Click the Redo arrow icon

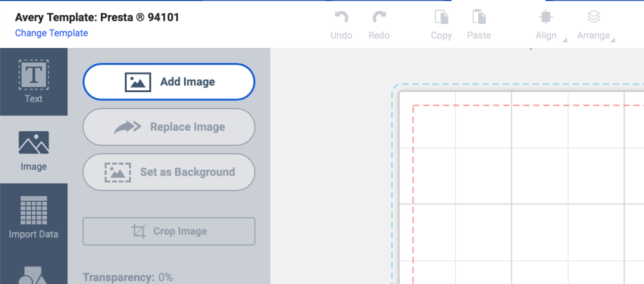379,17
